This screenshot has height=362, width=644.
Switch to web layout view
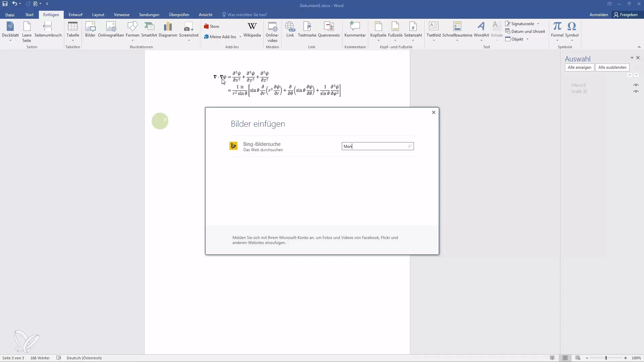(x=578, y=358)
